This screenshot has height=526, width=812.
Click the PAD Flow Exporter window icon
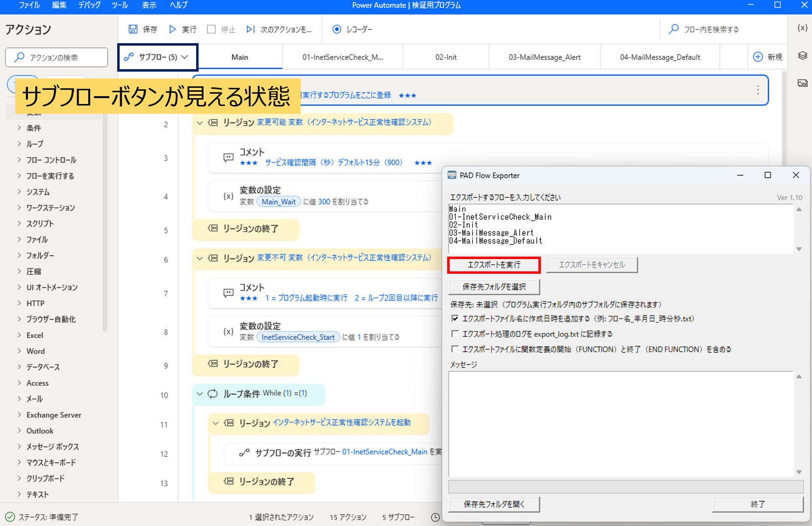point(452,175)
